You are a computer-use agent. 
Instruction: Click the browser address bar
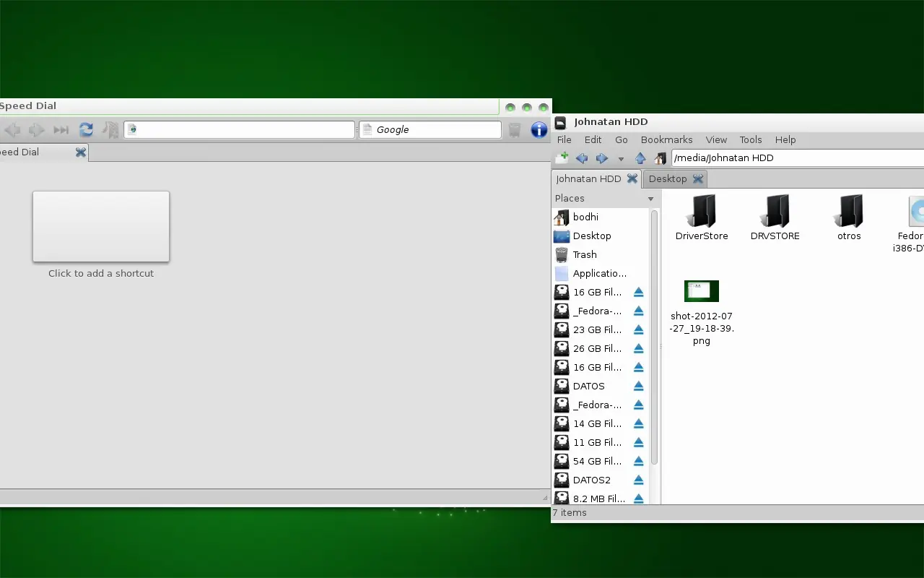[240, 130]
